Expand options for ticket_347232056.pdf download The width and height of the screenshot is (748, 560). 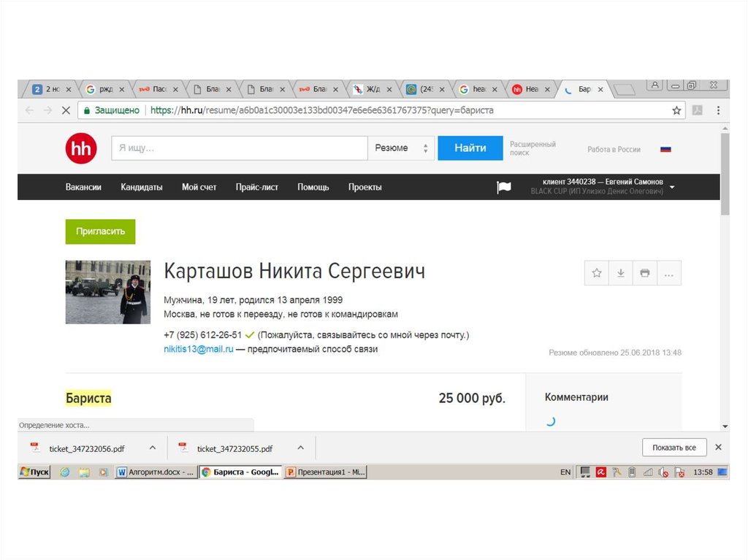[x=153, y=448]
